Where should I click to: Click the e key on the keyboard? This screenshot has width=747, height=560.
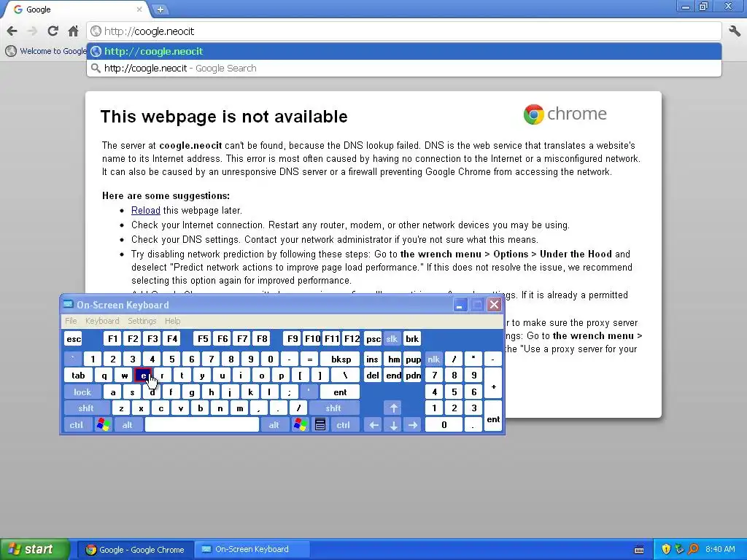coord(143,376)
